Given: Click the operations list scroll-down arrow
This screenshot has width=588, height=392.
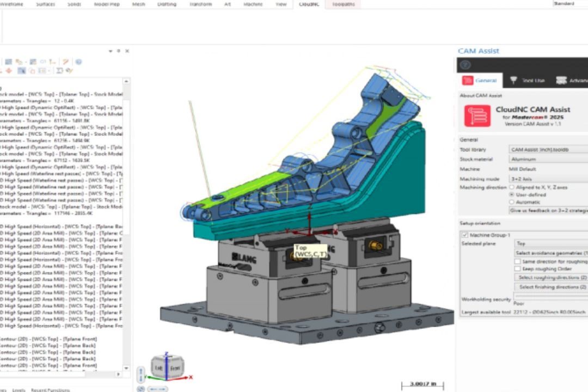Looking at the screenshot, I should coord(126,369).
